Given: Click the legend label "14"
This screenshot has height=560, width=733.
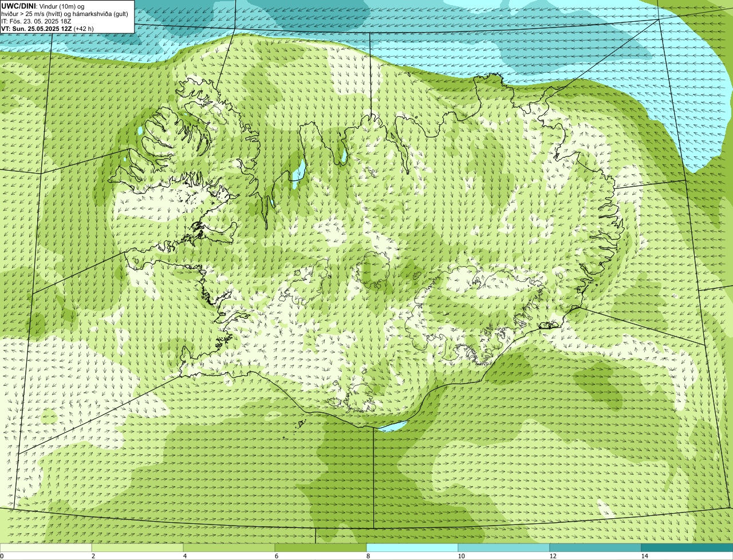Looking at the screenshot, I should 644,556.
